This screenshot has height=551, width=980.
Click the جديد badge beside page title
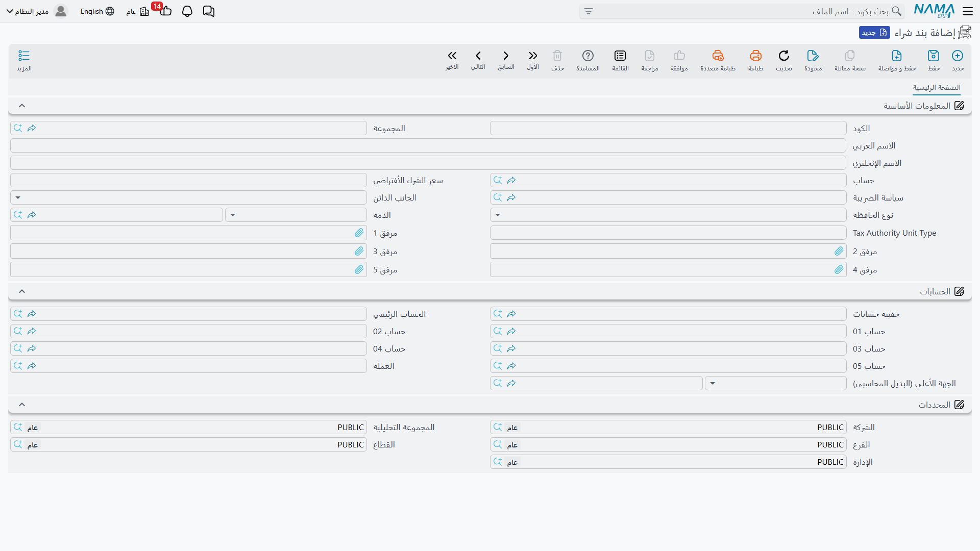[874, 33]
